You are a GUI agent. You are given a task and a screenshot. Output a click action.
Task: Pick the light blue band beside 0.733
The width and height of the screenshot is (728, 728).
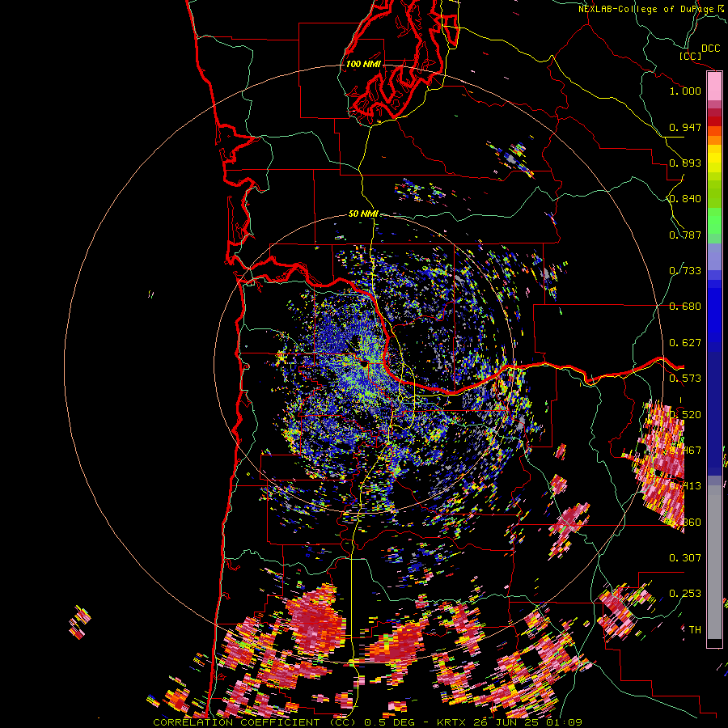click(x=714, y=257)
